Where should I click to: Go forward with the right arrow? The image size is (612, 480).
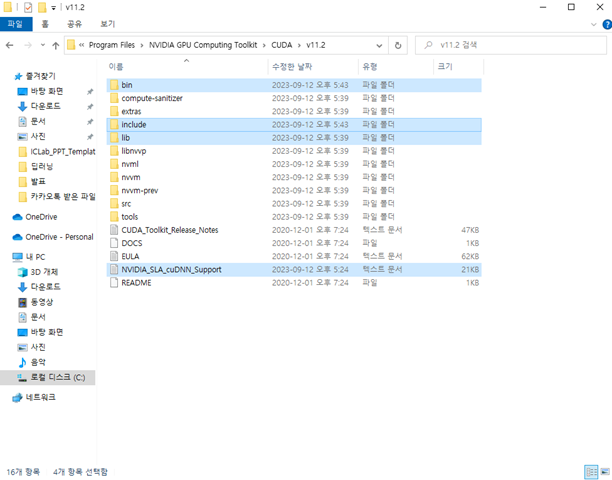point(28,45)
